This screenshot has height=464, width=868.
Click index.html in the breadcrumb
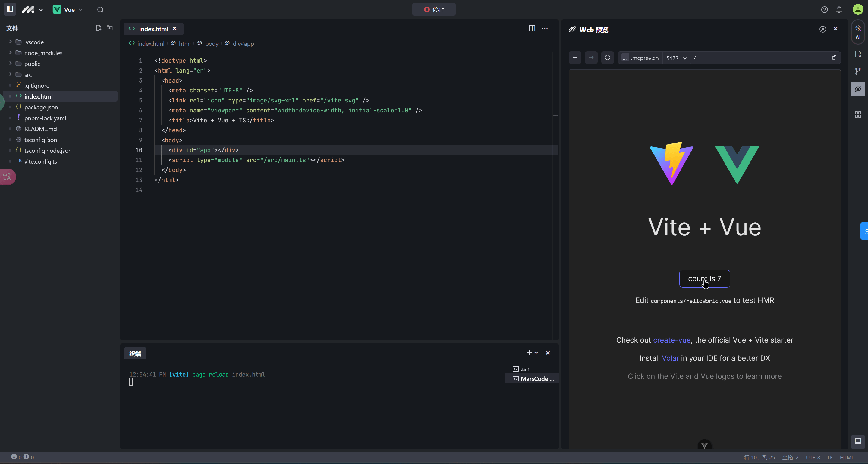click(151, 43)
